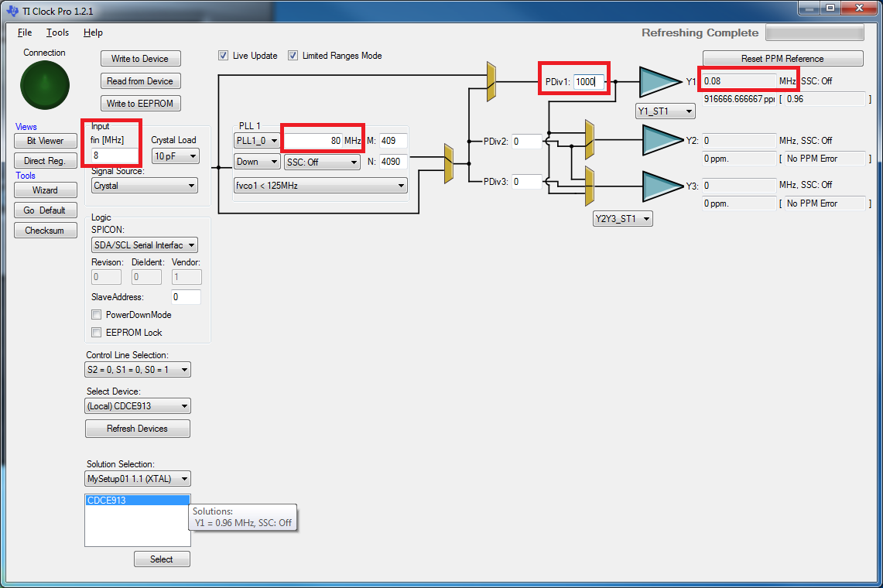Click the Write to EEPROM button
The height and width of the screenshot is (588, 883).
coord(141,104)
